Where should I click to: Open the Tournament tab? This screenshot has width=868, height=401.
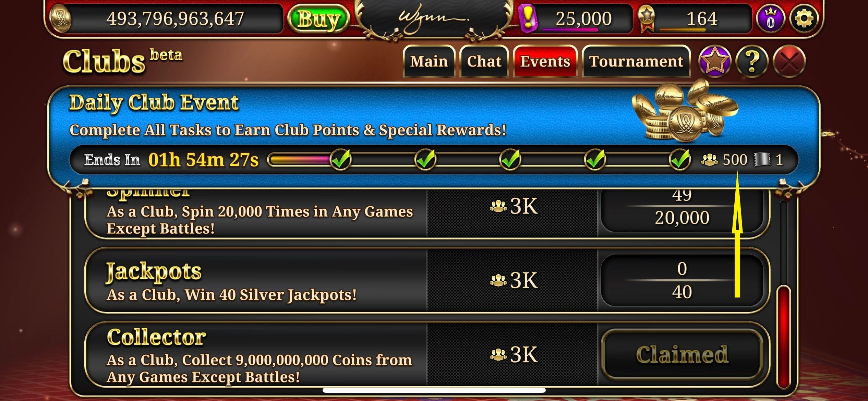tap(636, 61)
